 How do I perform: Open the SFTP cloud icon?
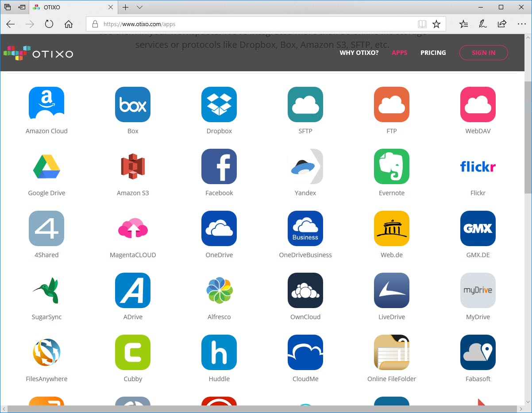click(x=305, y=104)
